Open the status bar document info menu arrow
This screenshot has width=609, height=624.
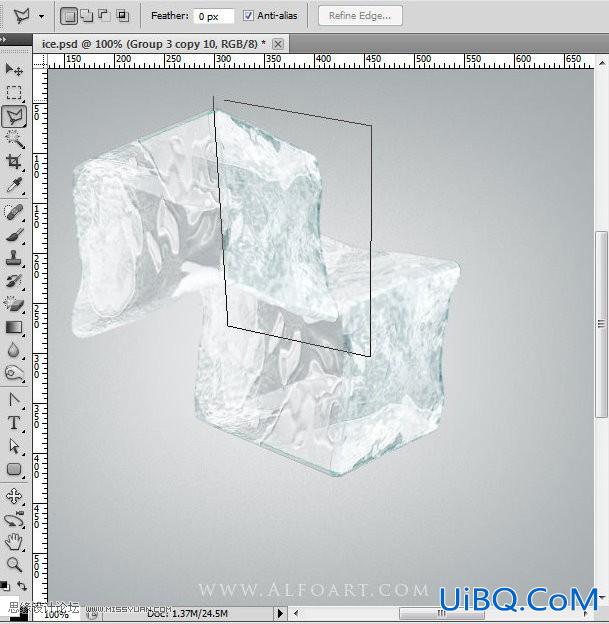pyautogui.click(x=280, y=613)
